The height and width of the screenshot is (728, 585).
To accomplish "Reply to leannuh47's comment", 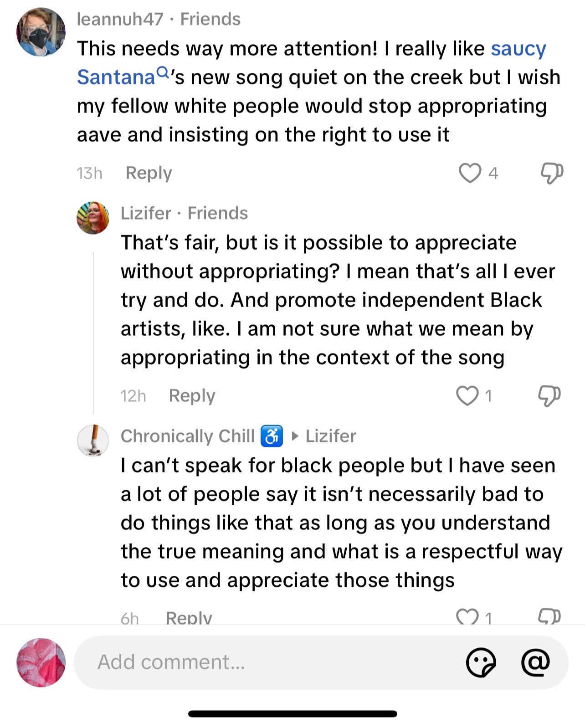I will coord(149,173).
